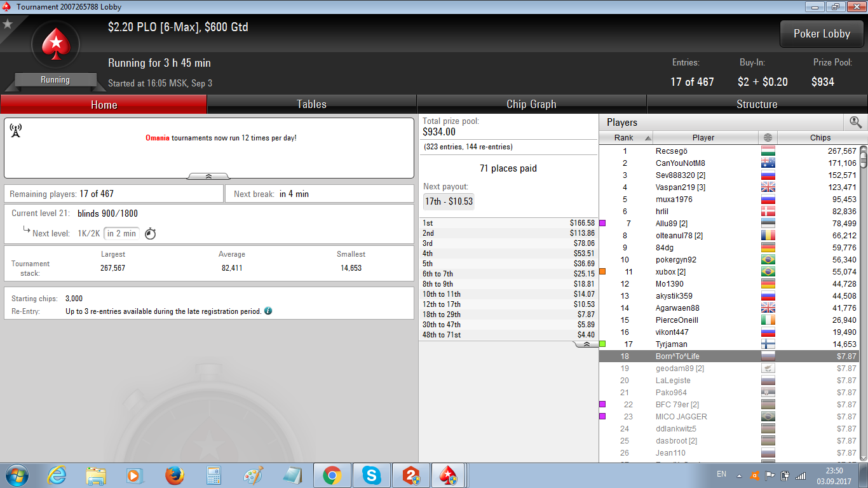Click the globe icon on the country column
868x488 pixels.
tap(768, 137)
